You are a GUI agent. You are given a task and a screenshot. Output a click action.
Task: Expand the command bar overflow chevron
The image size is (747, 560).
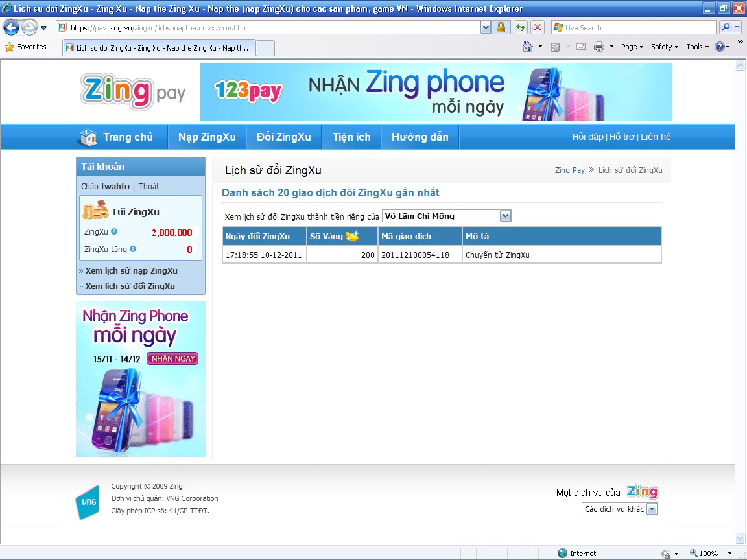pyautogui.click(x=740, y=42)
